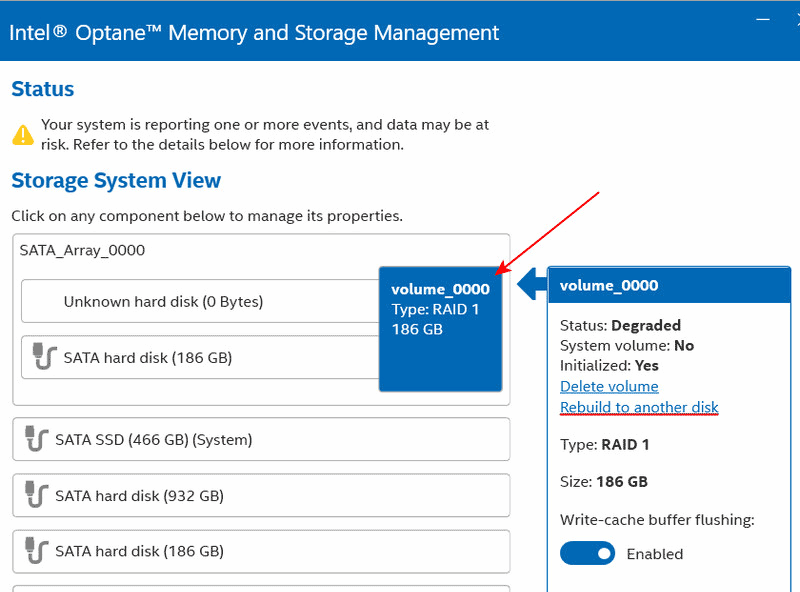Image resolution: width=800 pixels, height=592 pixels.
Task: Click the Size: 186 GB property text
Action: (x=604, y=481)
